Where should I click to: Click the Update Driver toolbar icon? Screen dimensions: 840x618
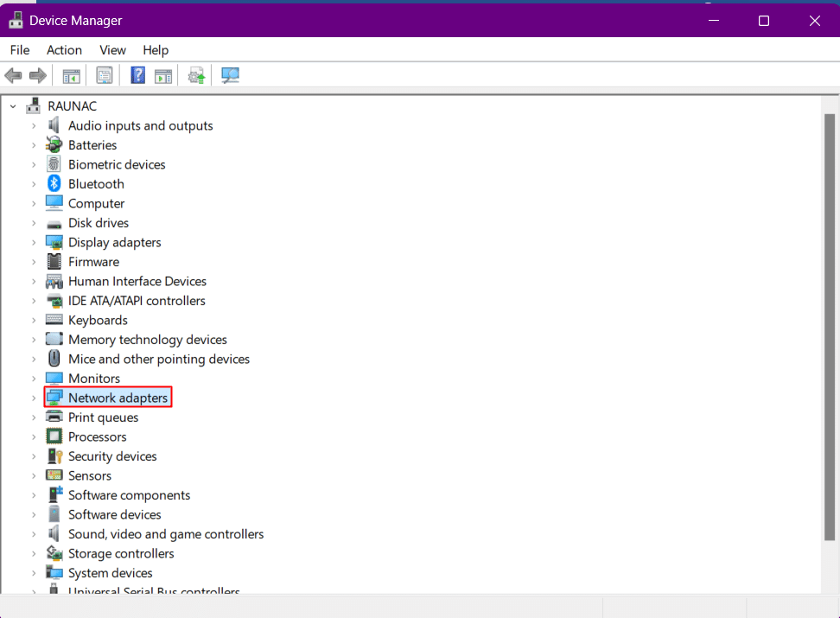tap(196, 75)
